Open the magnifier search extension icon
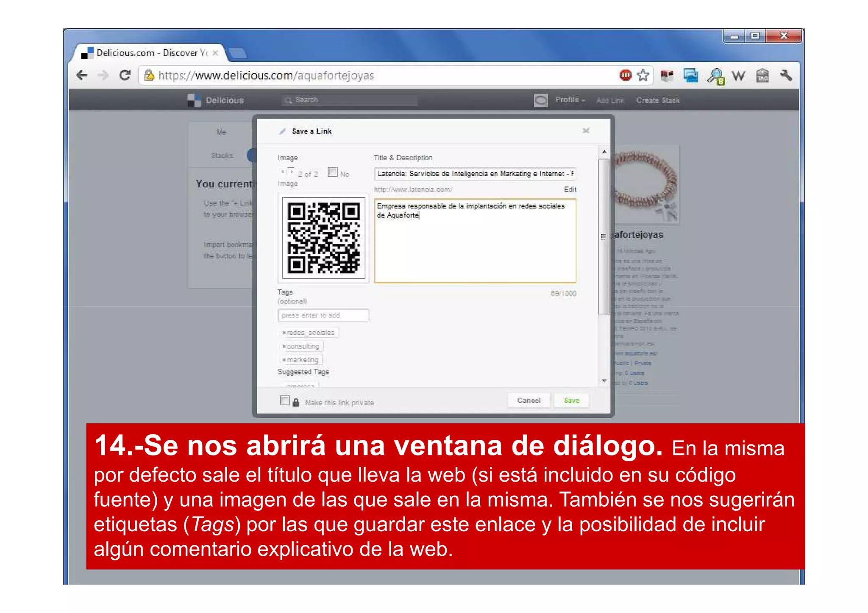The width and height of the screenshot is (868, 613). point(716,76)
